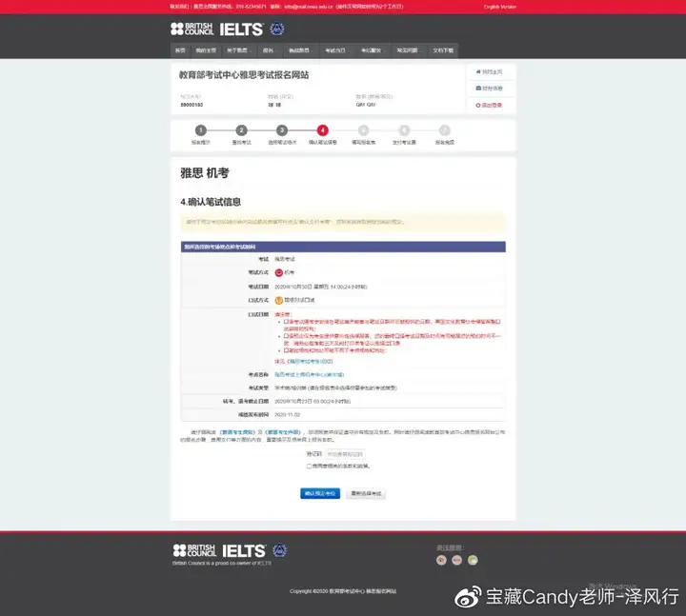Click the British Council logo in header
Viewport: 686px width, 616px height.
192,30
